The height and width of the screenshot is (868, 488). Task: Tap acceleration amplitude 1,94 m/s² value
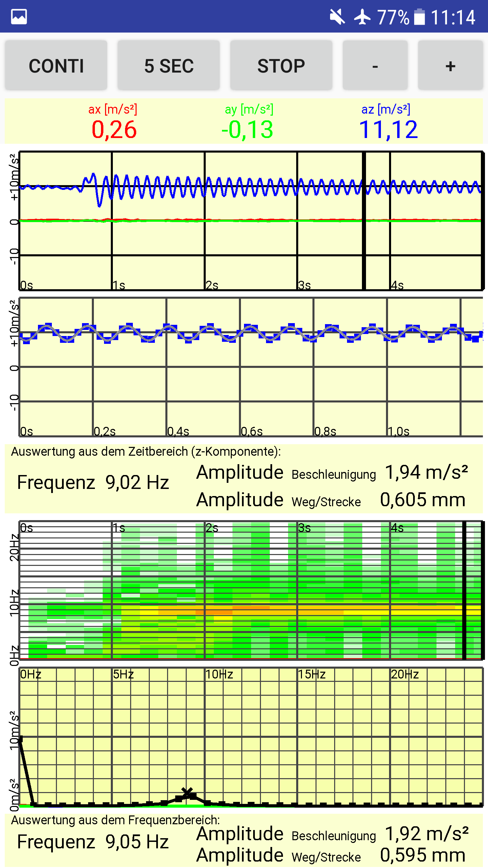pos(427,472)
